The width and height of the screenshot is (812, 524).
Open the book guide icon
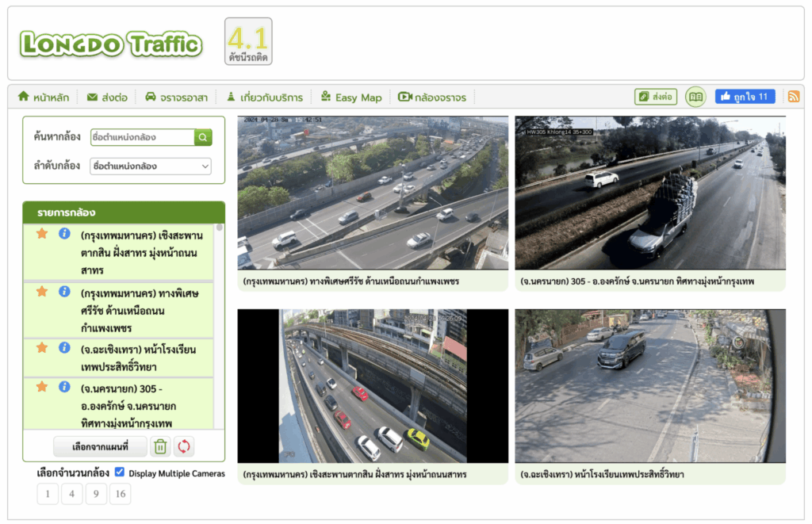click(x=695, y=97)
